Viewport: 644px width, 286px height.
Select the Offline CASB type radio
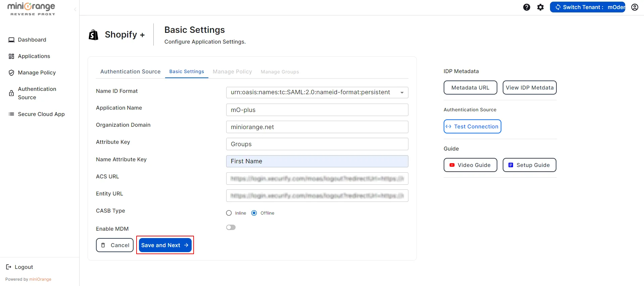pos(254,213)
